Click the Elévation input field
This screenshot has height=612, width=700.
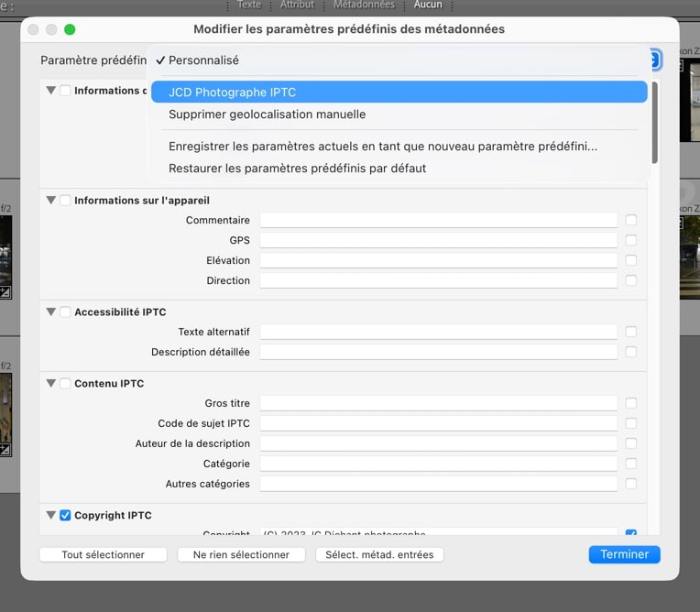click(x=438, y=260)
